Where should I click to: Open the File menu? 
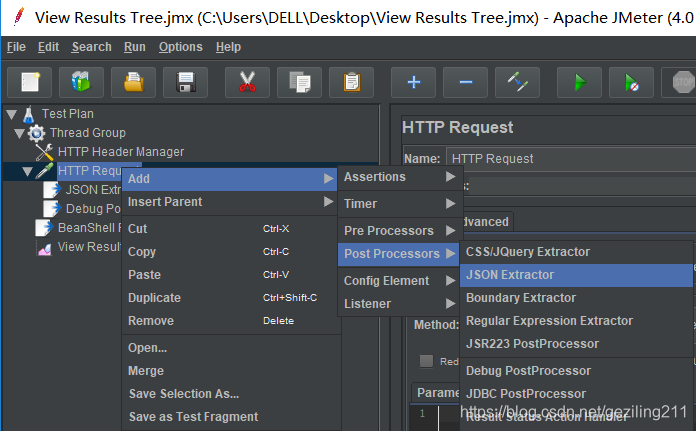coord(16,47)
